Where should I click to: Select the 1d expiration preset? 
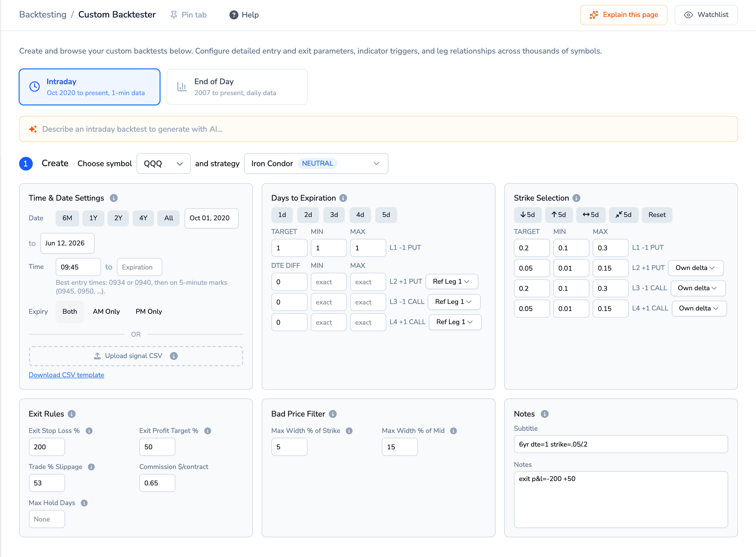tap(282, 215)
